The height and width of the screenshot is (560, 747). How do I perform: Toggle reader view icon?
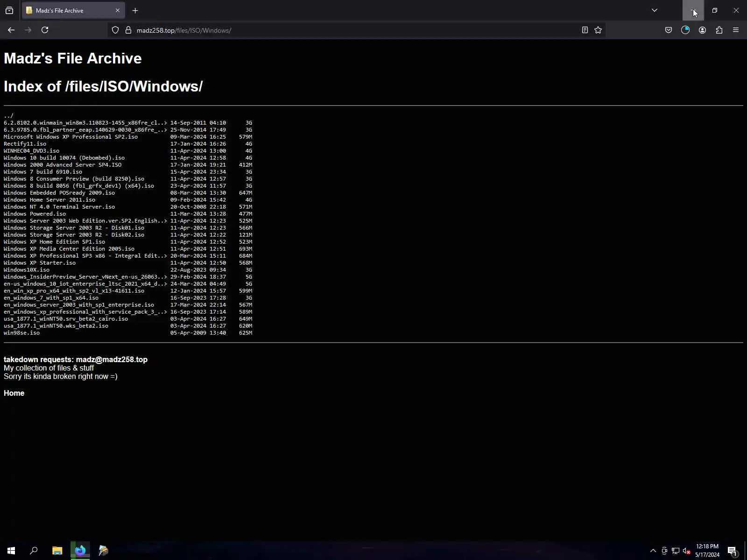(x=585, y=30)
